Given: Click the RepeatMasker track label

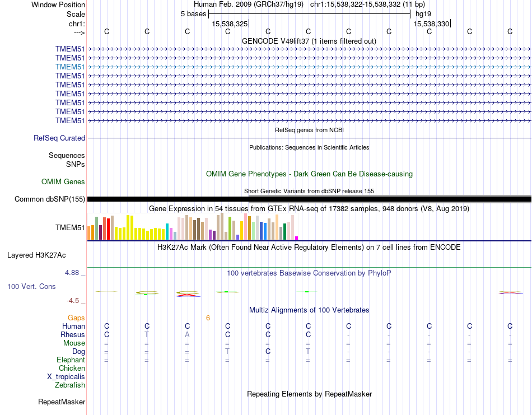Looking at the screenshot, I should [62, 402].
